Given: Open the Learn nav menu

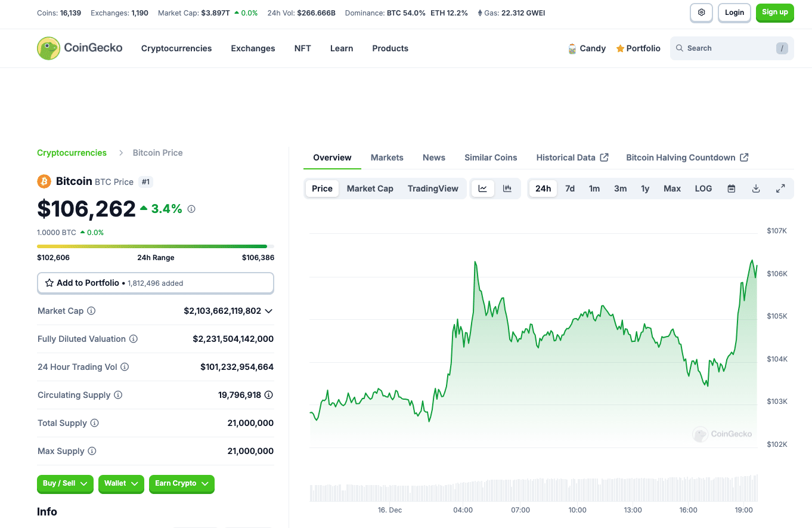Looking at the screenshot, I should pos(342,48).
